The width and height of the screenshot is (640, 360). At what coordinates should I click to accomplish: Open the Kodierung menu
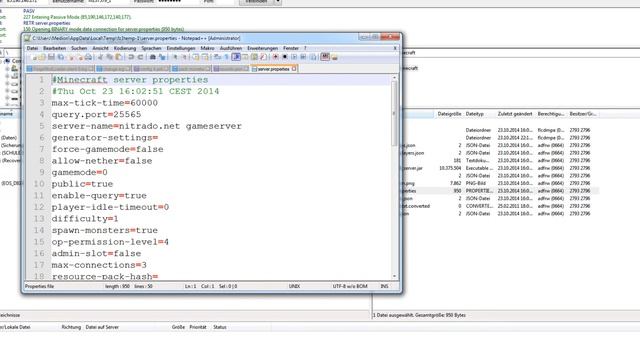[125, 48]
